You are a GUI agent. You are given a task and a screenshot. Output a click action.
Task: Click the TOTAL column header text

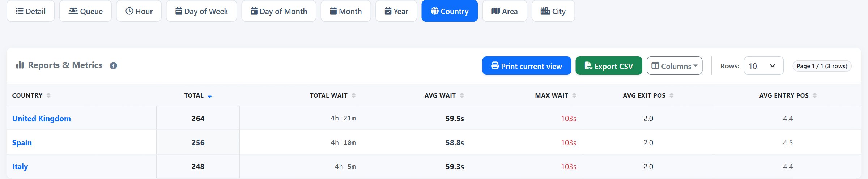click(194, 95)
